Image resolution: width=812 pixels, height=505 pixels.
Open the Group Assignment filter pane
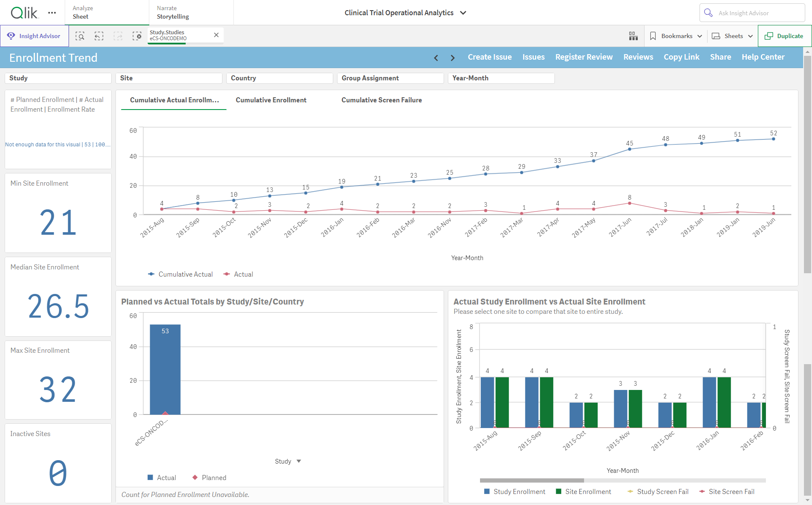[x=390, y=78]
